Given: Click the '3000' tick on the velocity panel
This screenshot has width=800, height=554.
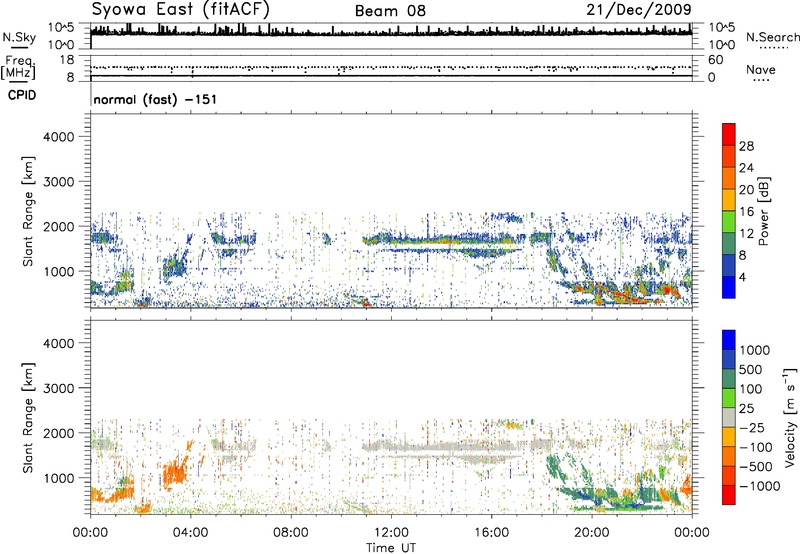Looking at the screenshot, I should [x=59, y=388].
